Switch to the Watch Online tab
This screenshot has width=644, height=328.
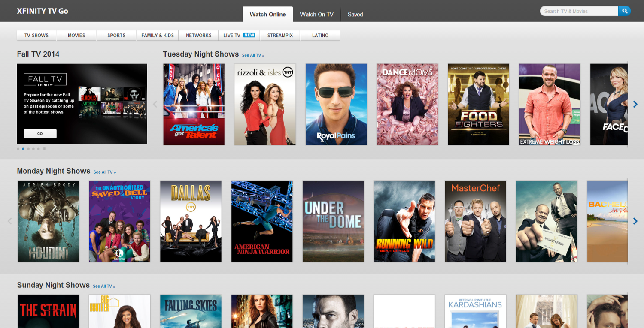[x=267, y=14]
